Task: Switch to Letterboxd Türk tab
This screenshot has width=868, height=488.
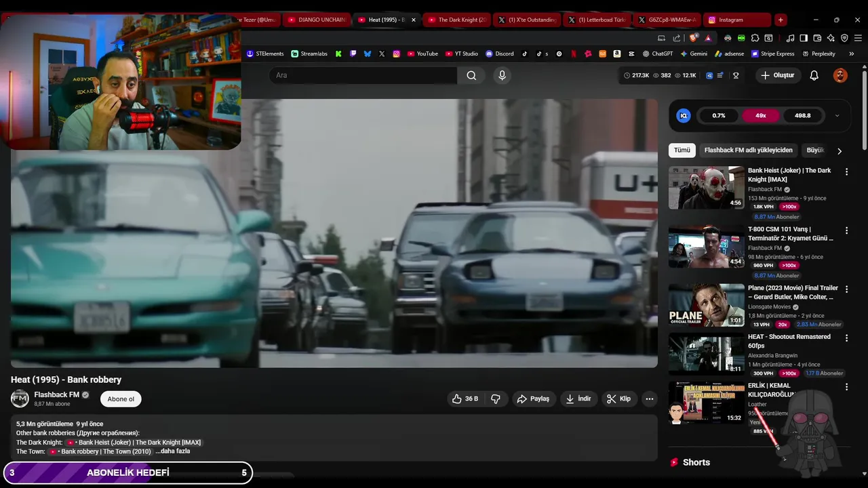Action: (597, 20)
